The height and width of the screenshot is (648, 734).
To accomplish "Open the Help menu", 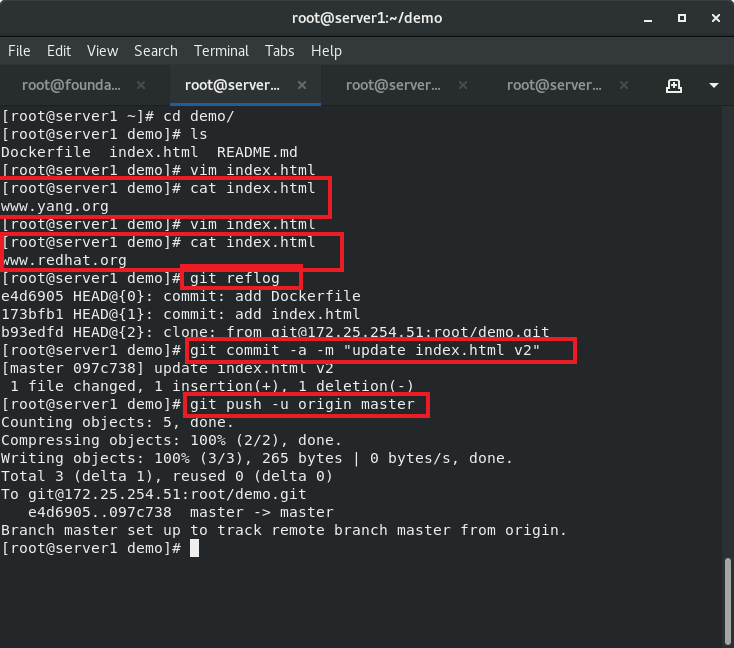I will [x=326, y=51].
